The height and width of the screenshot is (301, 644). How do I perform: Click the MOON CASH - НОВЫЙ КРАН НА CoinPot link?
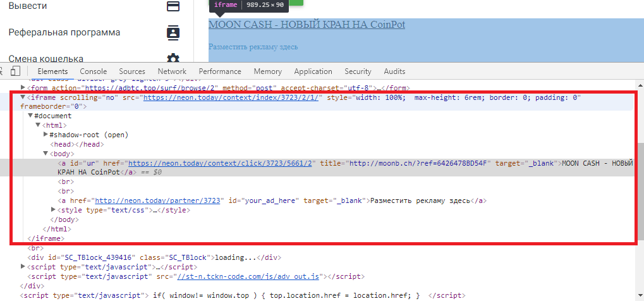point(307,24)
